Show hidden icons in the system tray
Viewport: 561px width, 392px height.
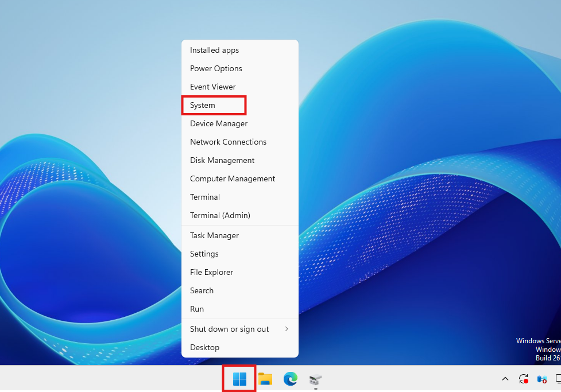click(505, 379)
